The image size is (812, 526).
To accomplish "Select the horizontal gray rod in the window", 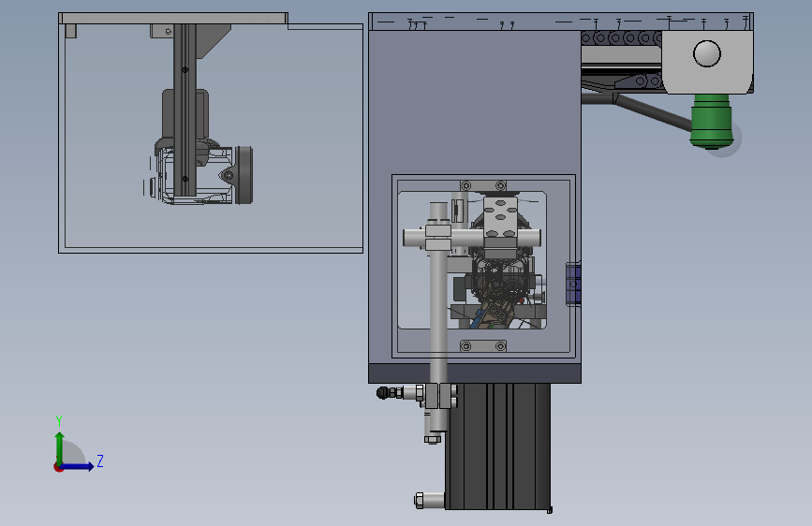I will tap(471, 239).
